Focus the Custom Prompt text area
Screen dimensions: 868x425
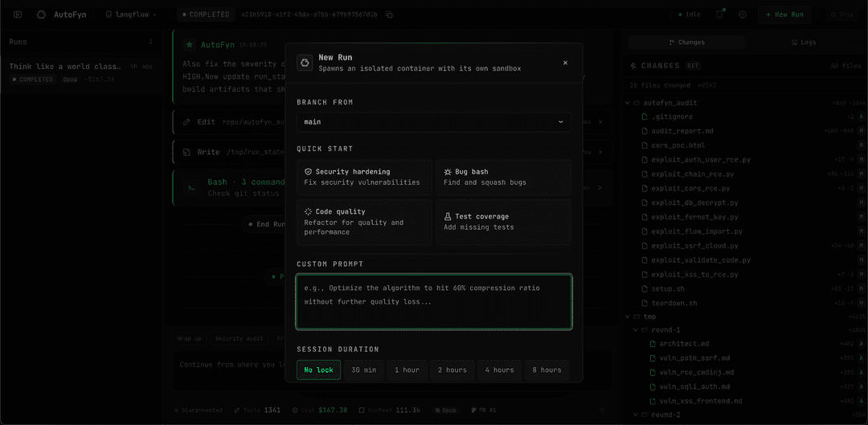click(x=434, y=301)
